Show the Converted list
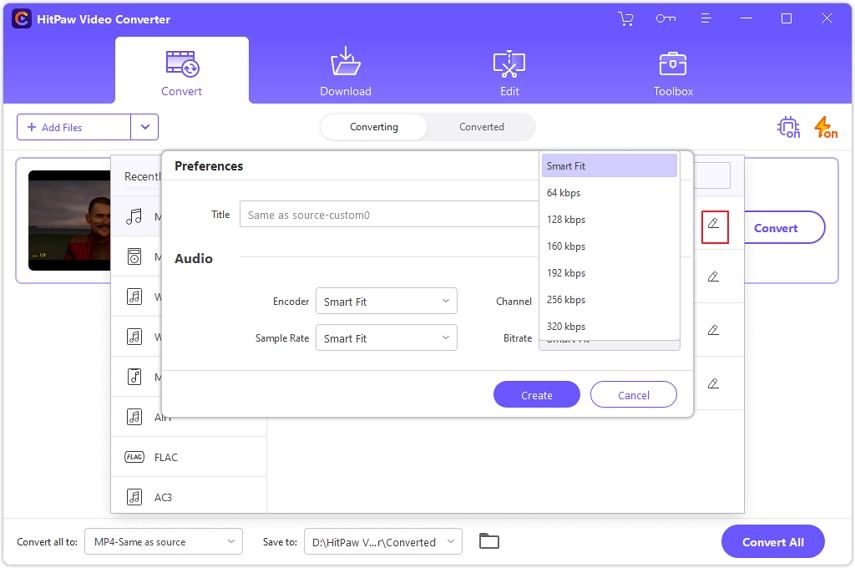855x568 pixels. (481, 127)
